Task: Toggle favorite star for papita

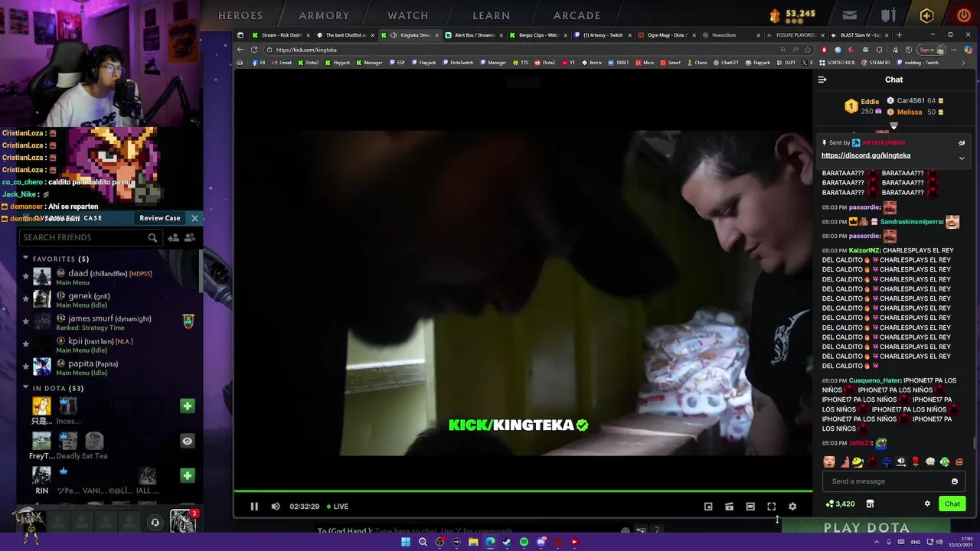Action: click(x=25, y=367)
